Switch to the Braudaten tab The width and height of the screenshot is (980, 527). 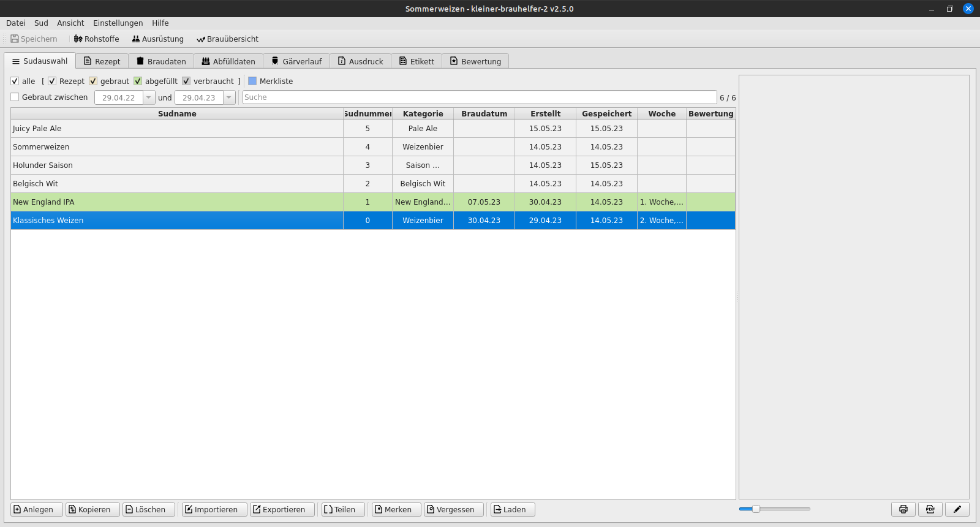161,61
